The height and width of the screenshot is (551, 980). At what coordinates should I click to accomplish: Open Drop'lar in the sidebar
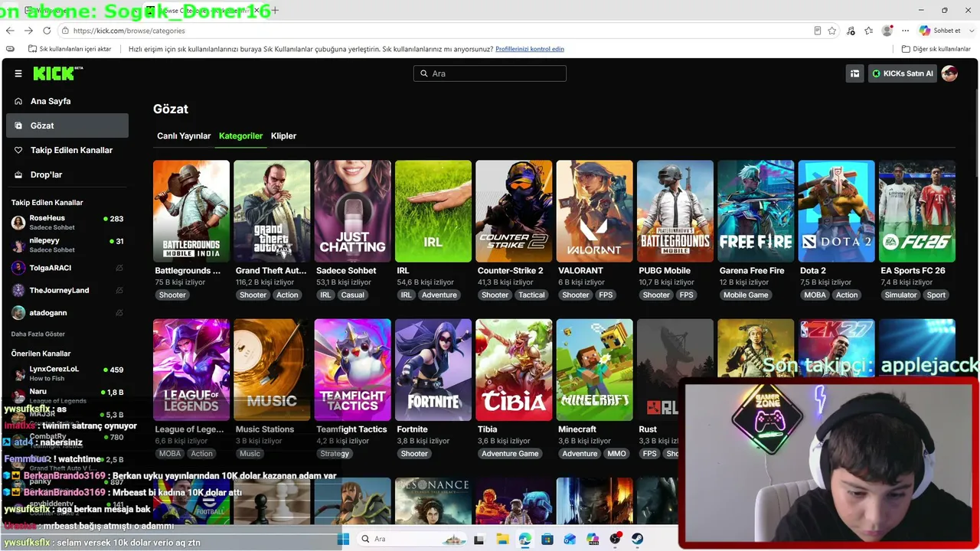[67, 174]
